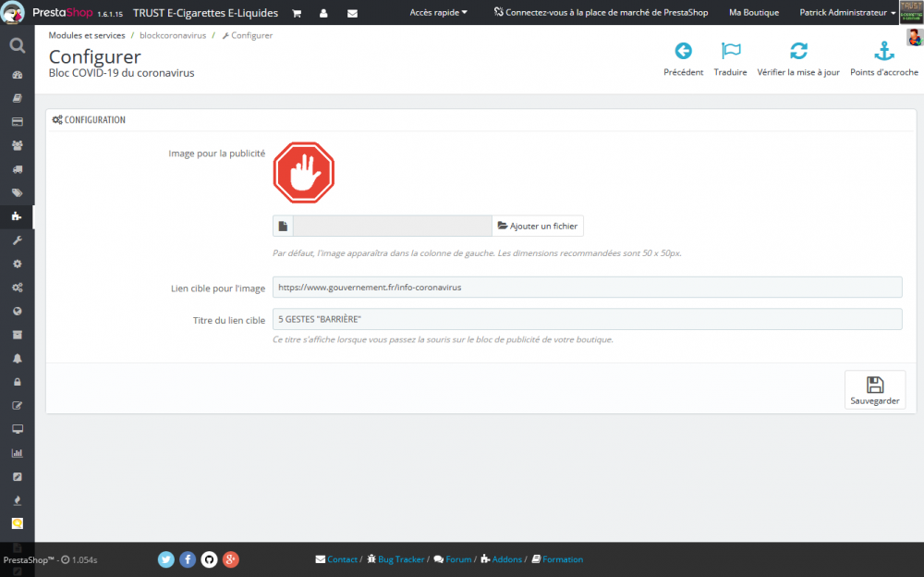Click the TRUST E-Cigarettes E-Liquides shop name
Viewport: 924px width, 577px height.
[206, 12]
